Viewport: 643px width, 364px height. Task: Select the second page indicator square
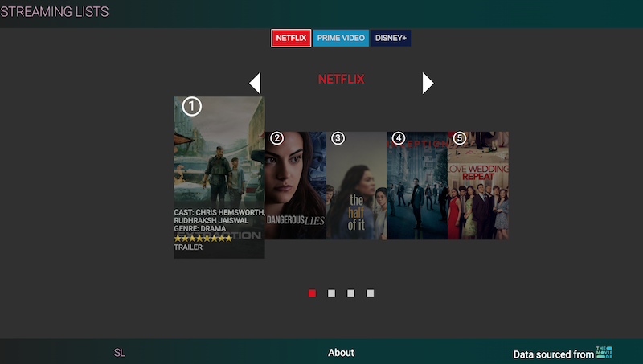(x=331, y=293)
